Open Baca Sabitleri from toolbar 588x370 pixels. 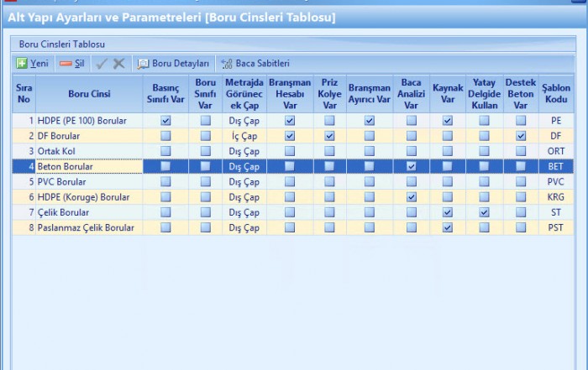pyautogui.click(x=255, y=63)
